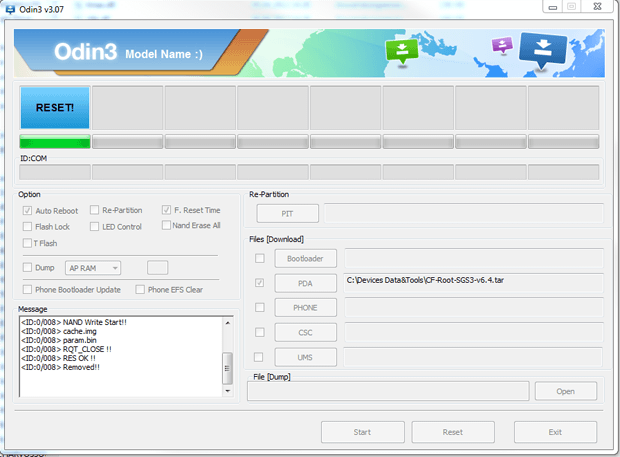Click the 'NAND Write Start!!' log line

pyautogui.click(x=74, y=322)
